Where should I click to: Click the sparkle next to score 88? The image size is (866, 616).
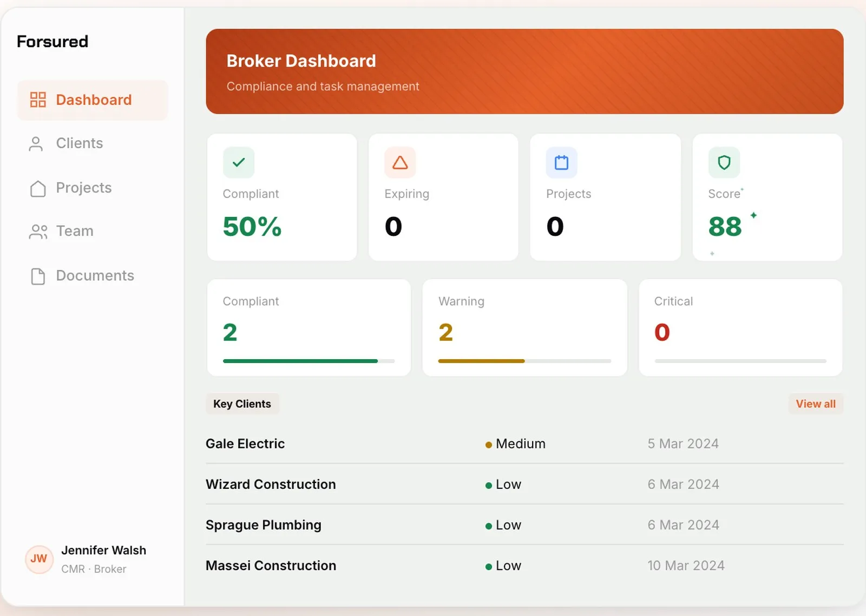point(753,215)
